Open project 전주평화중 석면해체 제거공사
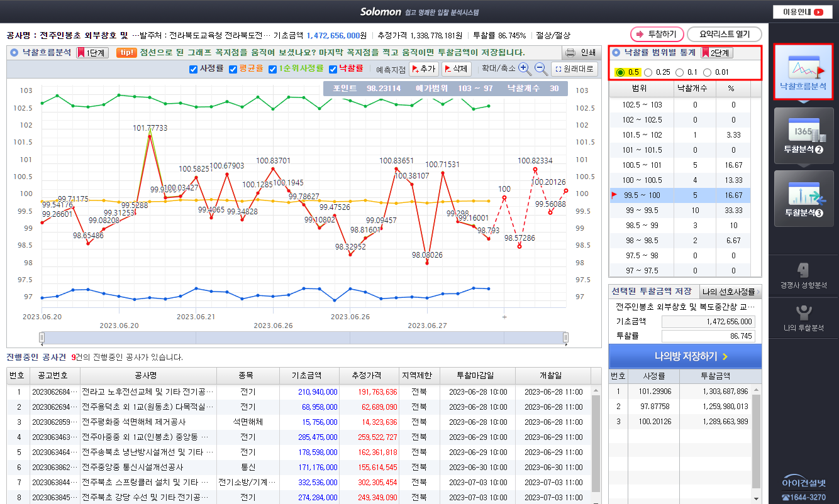This screenshot has height=504, width=839. click(x=133, y=422)
